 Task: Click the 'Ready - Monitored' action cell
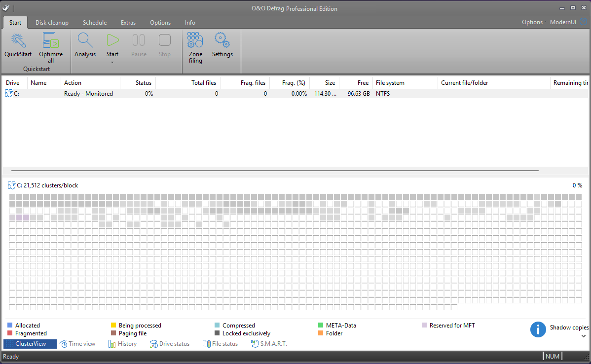(x=88, y=94)
